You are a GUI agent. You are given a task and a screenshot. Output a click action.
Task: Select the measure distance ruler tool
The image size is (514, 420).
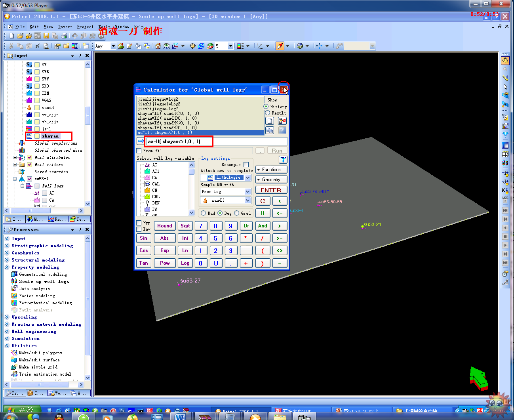[x=505, y=78]
